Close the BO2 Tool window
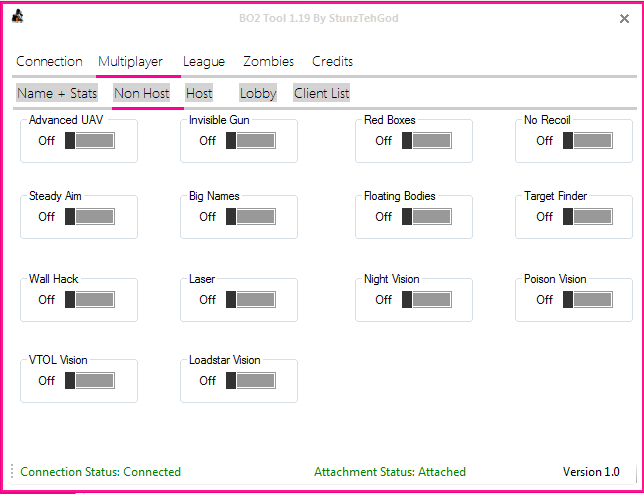 pos(624,18)
